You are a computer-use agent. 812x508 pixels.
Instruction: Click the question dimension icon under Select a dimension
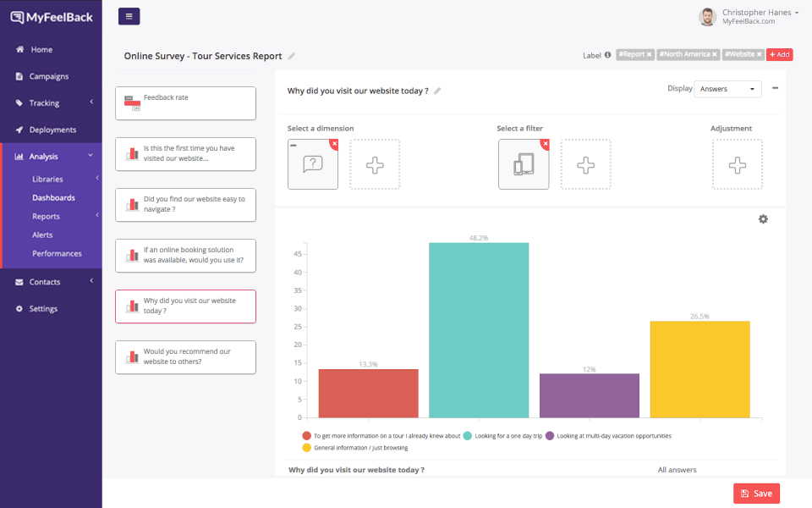click(313, 164)
